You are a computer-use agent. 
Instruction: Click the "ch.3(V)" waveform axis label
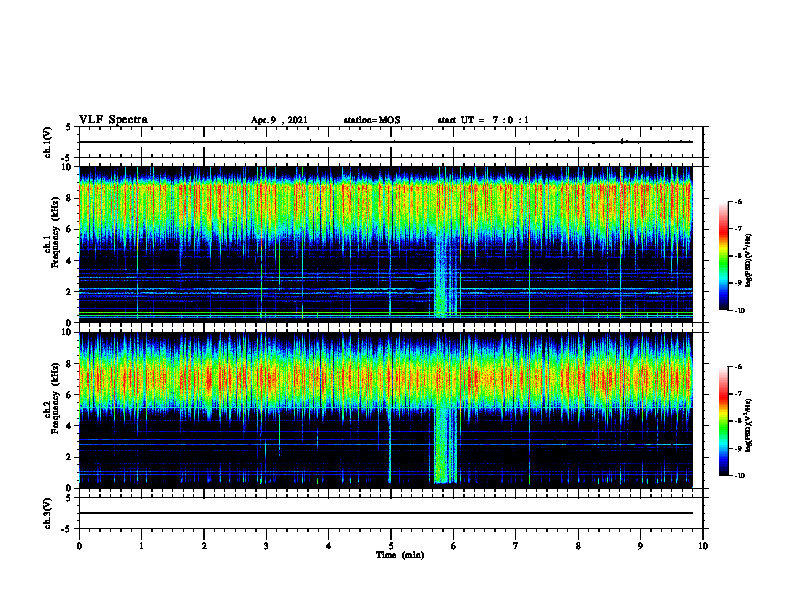[x=48, y=513]
